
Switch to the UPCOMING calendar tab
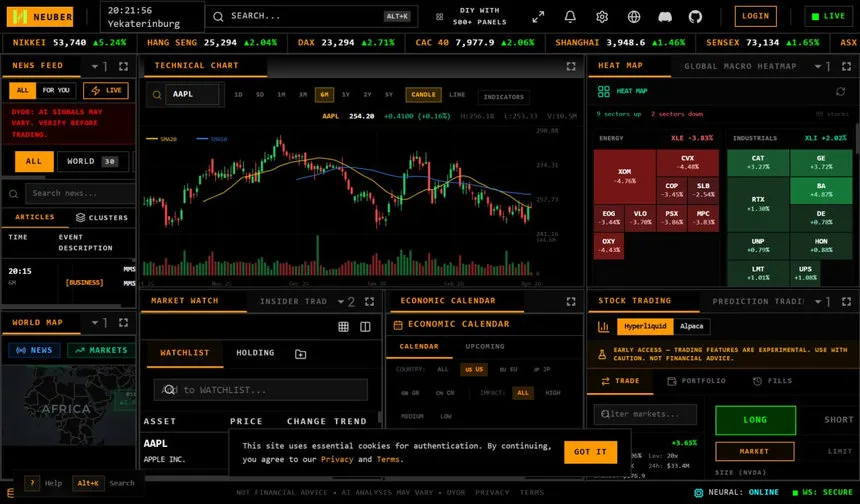tap(485, 347)
